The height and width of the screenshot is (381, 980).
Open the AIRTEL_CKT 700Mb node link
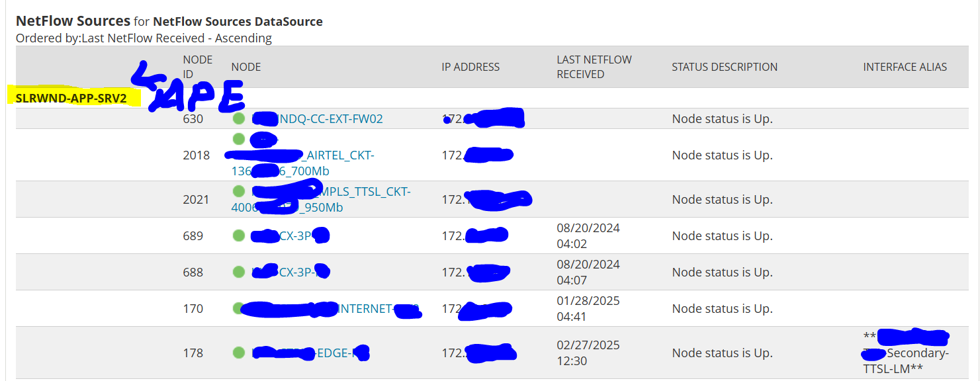click(303, 155)
